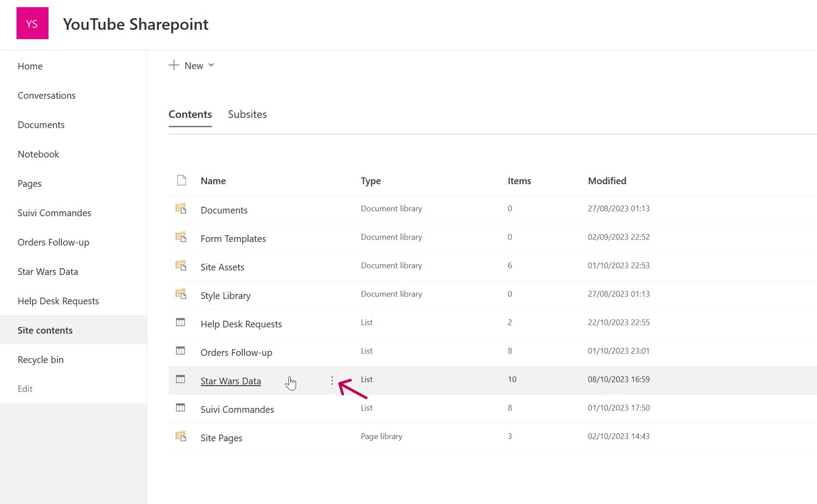This screenshot has width=817, height=504.
Task: Open the Style Library link
Action: 225,296
